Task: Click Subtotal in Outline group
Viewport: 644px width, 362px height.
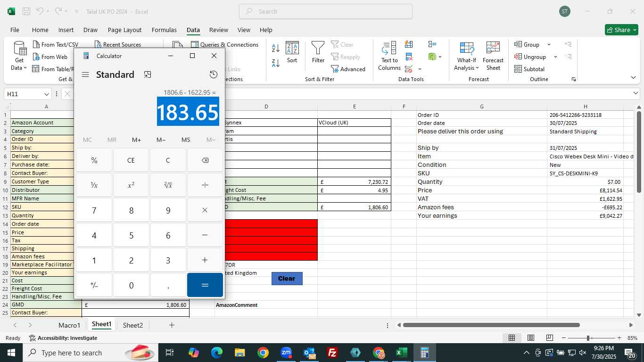Action: coord(529,69)
